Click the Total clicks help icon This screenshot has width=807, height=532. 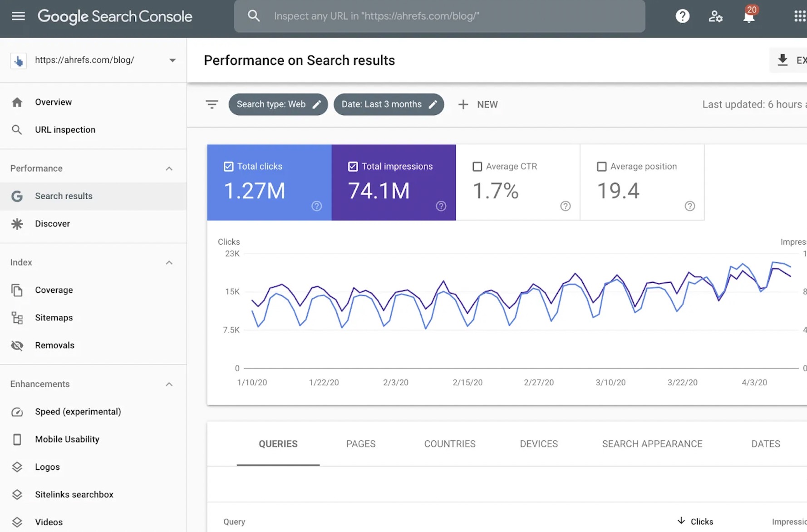317,206
